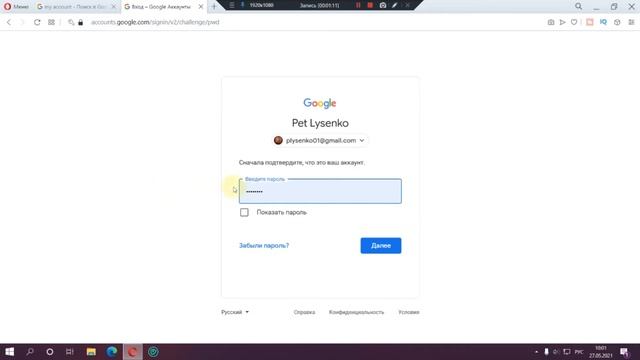This screenshot has width=640, height=360.
Task: Open the recorder pencil drawing tool
Action: (x=395, y=5)
